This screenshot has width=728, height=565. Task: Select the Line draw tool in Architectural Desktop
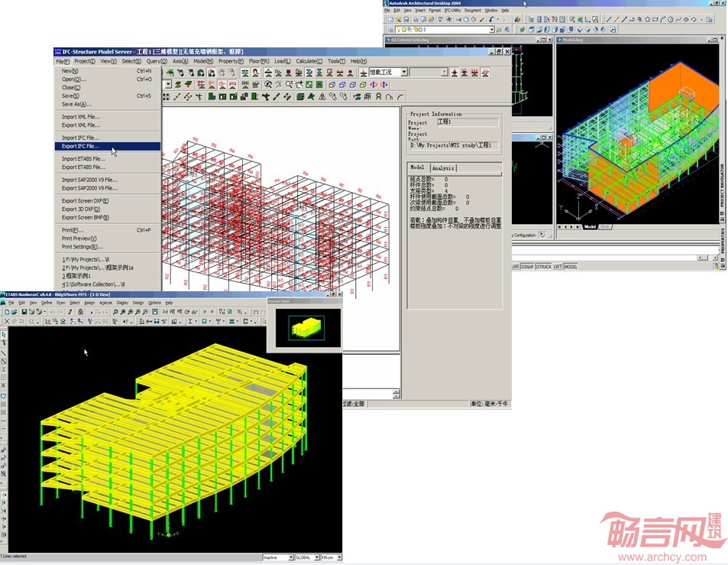pyautogui.click(x=608, y=20)
